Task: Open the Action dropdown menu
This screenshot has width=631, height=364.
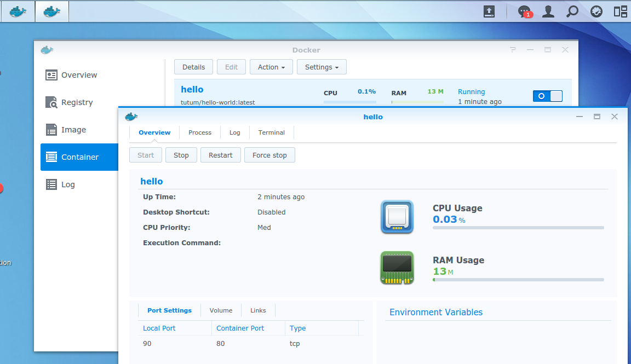Action: click(271, 67)
